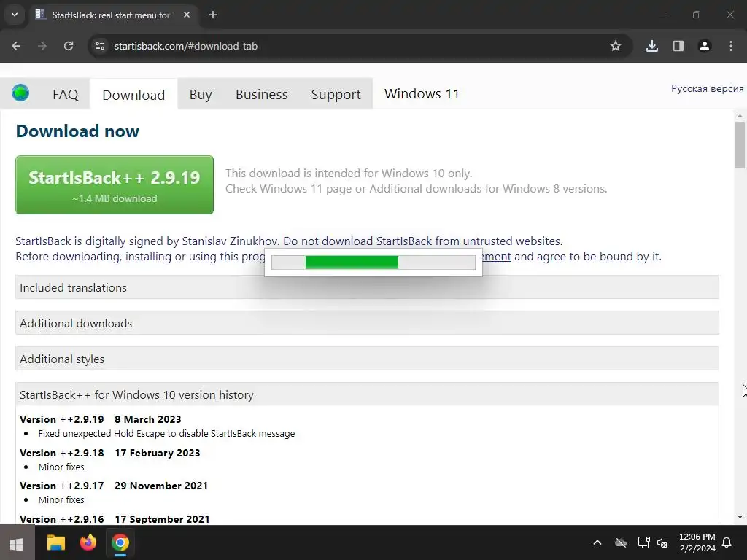
Task: Select the Download tab
Action: (x=133, y=95)
